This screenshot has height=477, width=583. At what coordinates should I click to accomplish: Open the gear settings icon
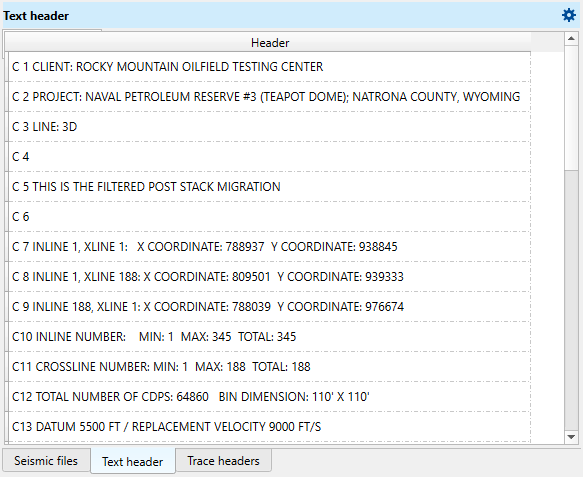point(569,16)
